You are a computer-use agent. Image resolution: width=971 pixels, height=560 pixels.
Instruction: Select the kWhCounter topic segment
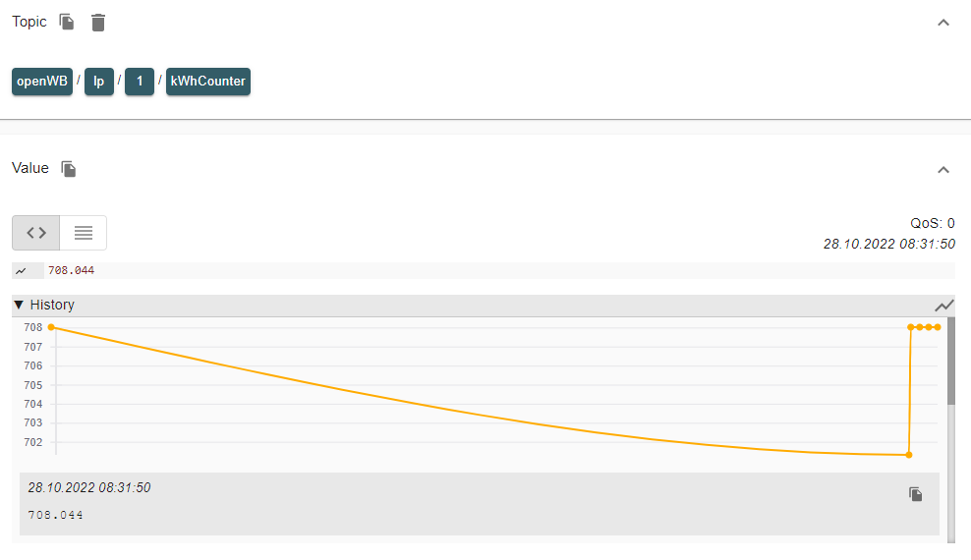pos(207,82)
